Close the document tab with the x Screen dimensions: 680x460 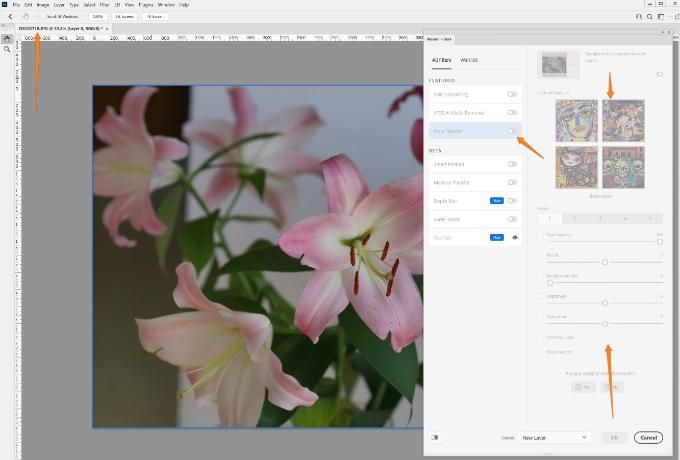pyautogui.click(x=107, y=29)
